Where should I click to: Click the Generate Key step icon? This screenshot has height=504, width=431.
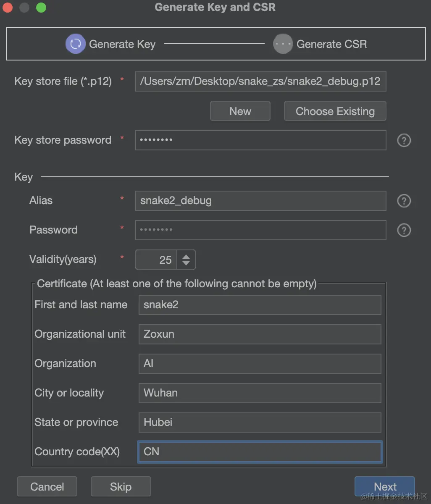pyautogui.click(x=76, y=44)
